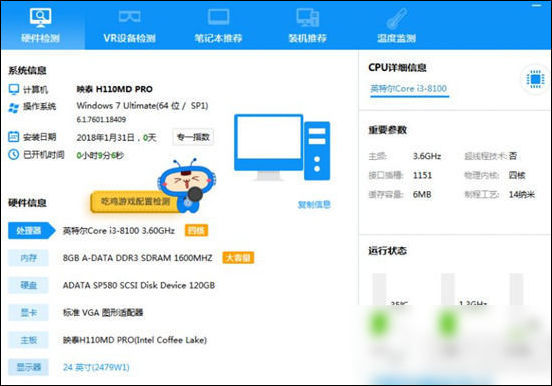
Task: Select the 显卡 graphics card category
Action: 28,312
